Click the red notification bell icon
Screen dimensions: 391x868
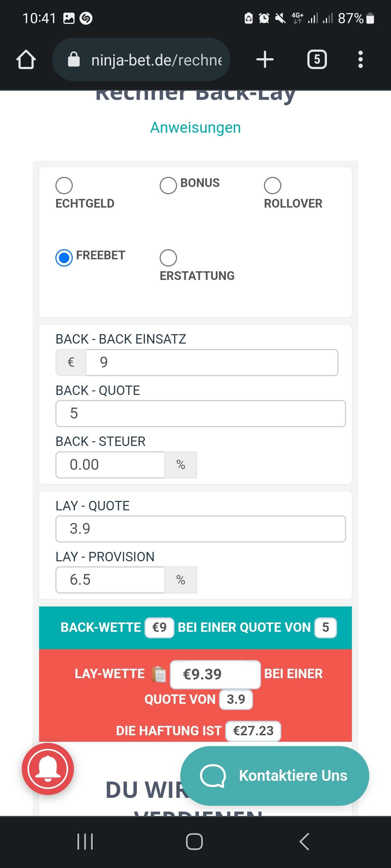tap(48, 769)
